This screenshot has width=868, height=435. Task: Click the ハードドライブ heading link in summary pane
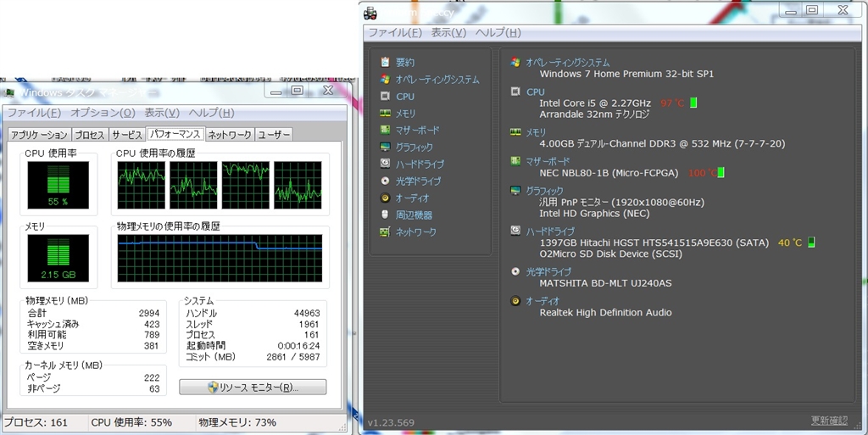550,231
